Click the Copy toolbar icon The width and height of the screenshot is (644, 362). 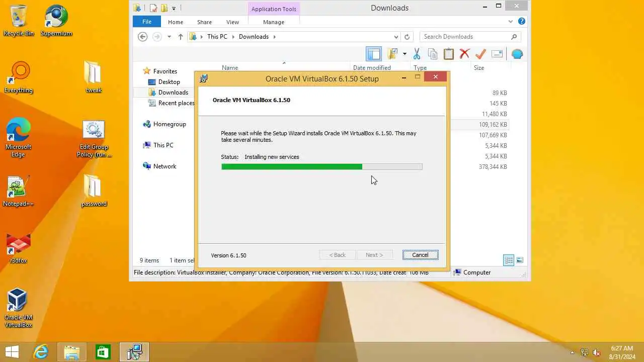433,54
